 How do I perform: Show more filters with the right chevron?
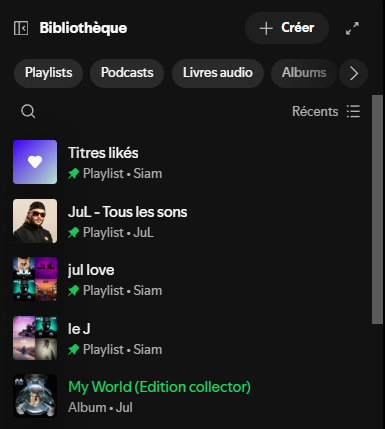point(354,73)
